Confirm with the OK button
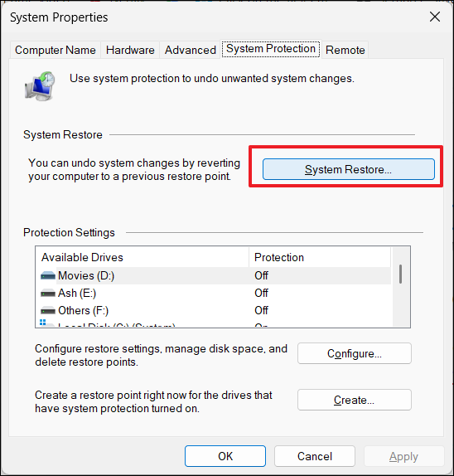 tap(225, 456)
